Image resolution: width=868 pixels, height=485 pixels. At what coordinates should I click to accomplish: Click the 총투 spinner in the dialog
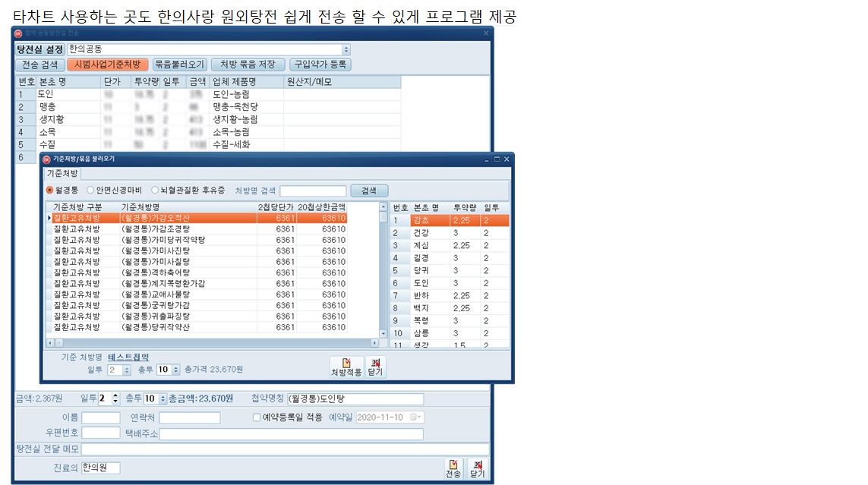click(176, 370)
